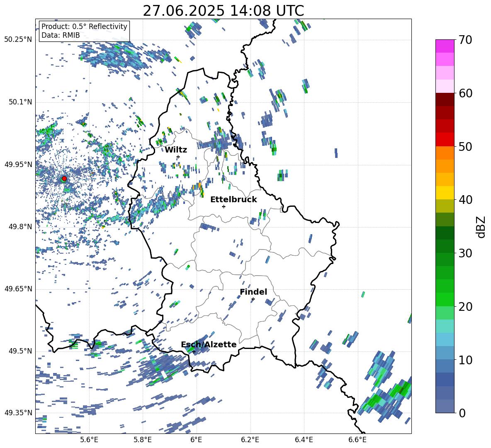Screen dimensions: 491x448
Task: Click the Findel station cross marker
Action: tap(253, 299)
